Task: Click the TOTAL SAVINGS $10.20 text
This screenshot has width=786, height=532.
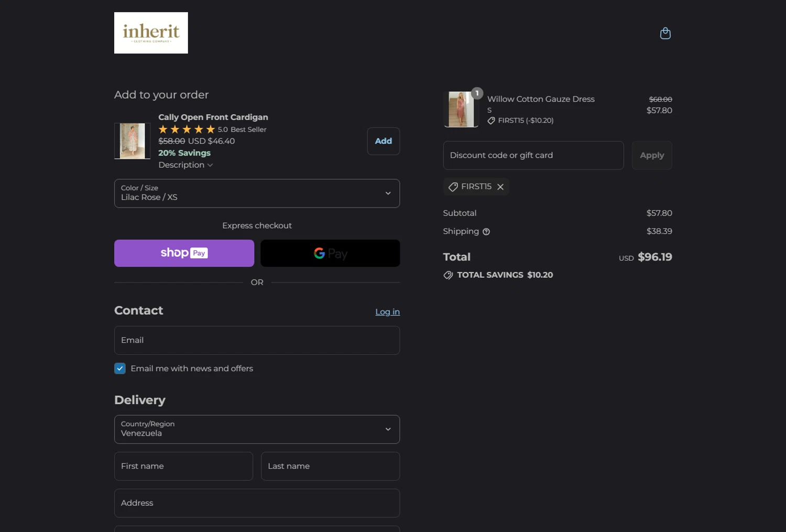Action: click(505, 275)
